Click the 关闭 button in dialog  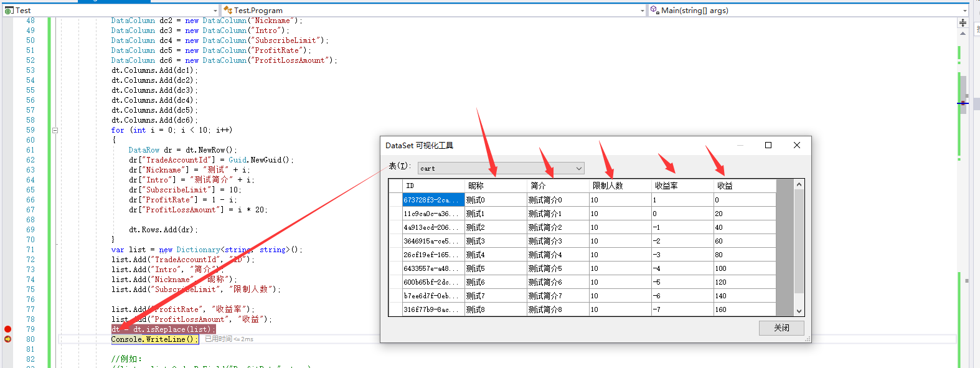point(781,328)
